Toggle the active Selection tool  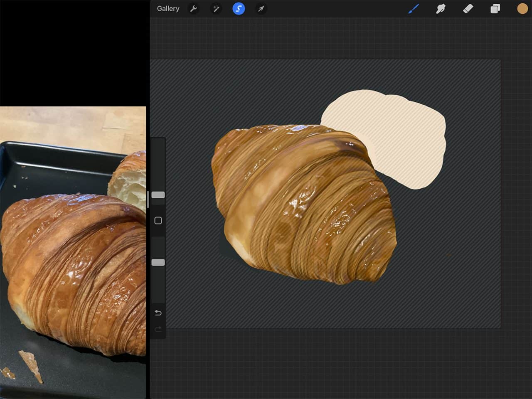239,9
